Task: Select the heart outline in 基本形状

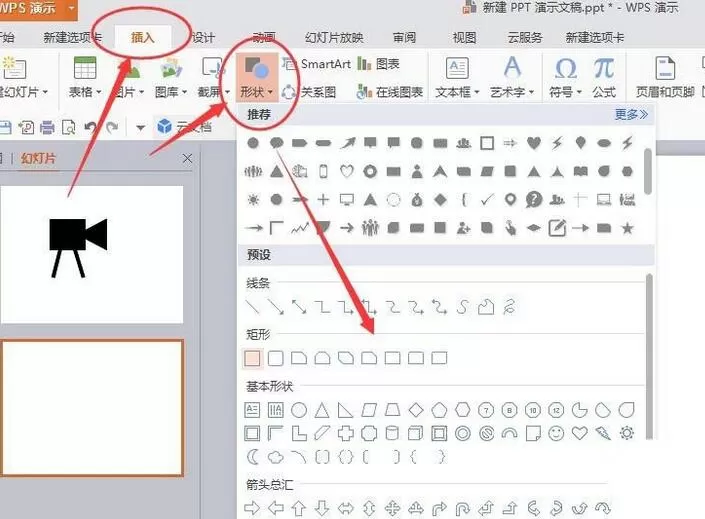Action: (x=580, y=434)
